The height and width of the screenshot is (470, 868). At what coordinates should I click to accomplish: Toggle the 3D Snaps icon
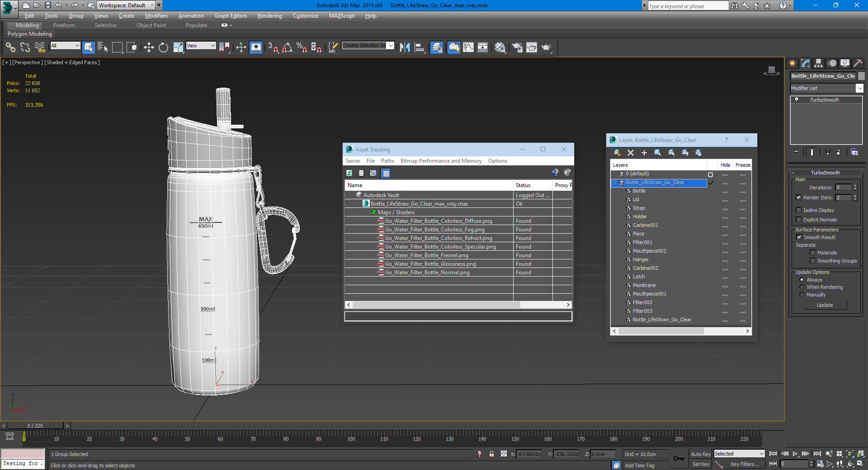pyautogui.click(x=273, y=47)
